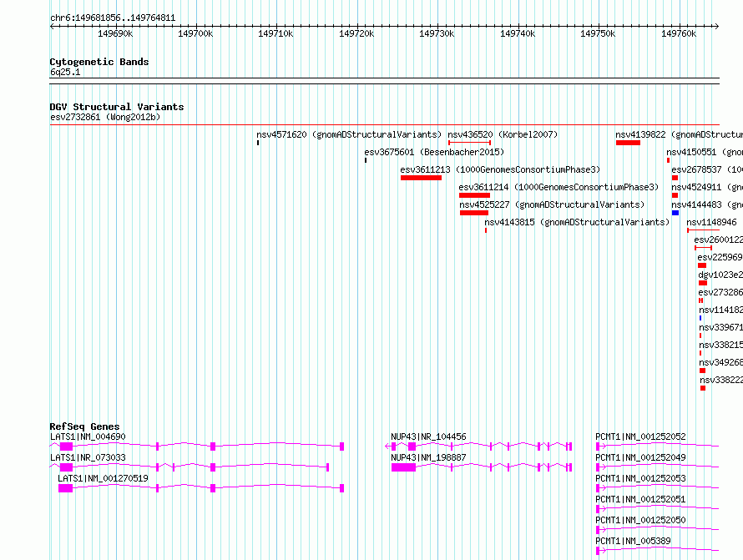Open PCMT1|NM_001252050 transcript label
The width and height of the screenshot is (743, 560).
pyautogui.click(x=640, y=520)
